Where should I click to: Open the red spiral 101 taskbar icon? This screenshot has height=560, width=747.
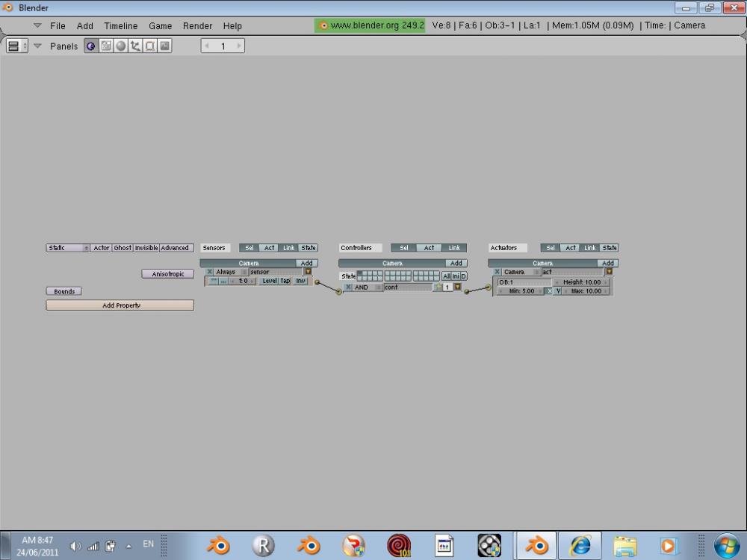tap(399, 545)
